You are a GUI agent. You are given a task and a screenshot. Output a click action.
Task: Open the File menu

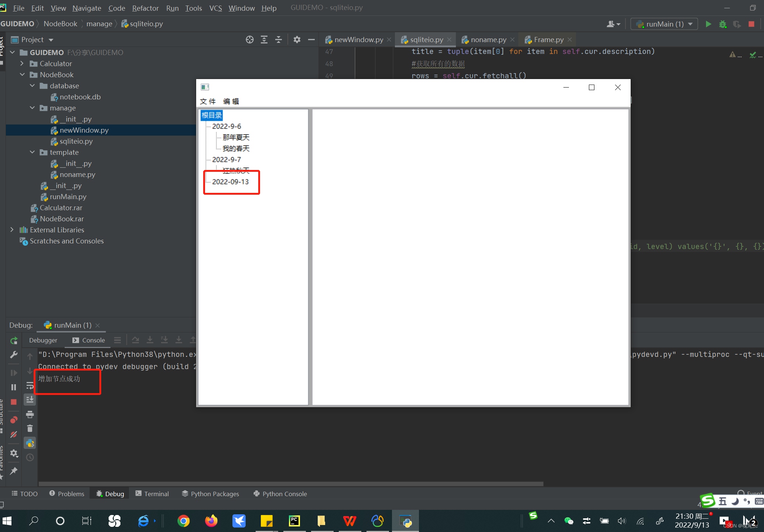click(18, 8)
